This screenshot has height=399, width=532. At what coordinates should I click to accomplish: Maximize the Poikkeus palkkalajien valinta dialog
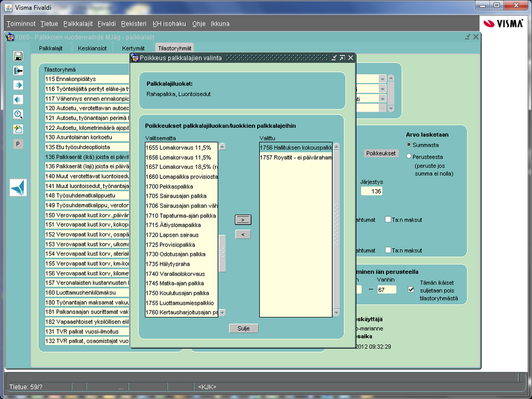click(342, 58)
